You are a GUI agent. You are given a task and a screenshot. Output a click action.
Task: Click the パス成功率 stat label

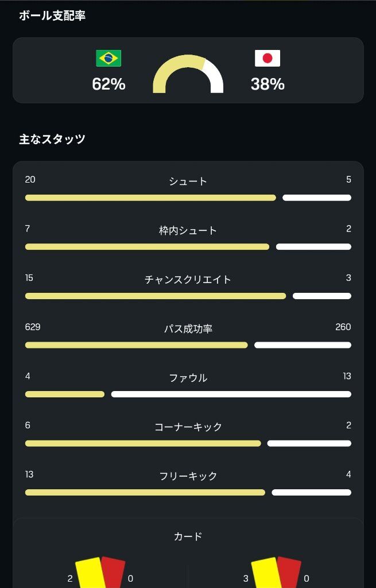coord(188,329)
